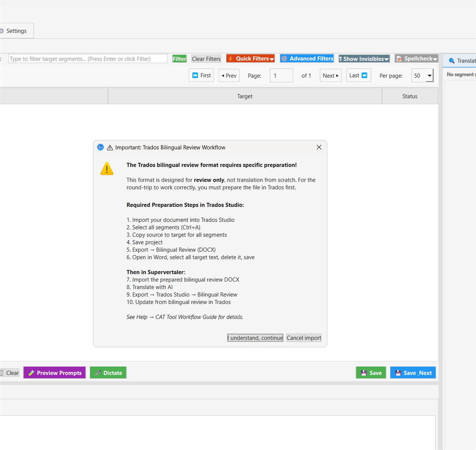Click the floppy disk icon on Save
Viewport: 476px width, 450px height.
tap(363, 372)
